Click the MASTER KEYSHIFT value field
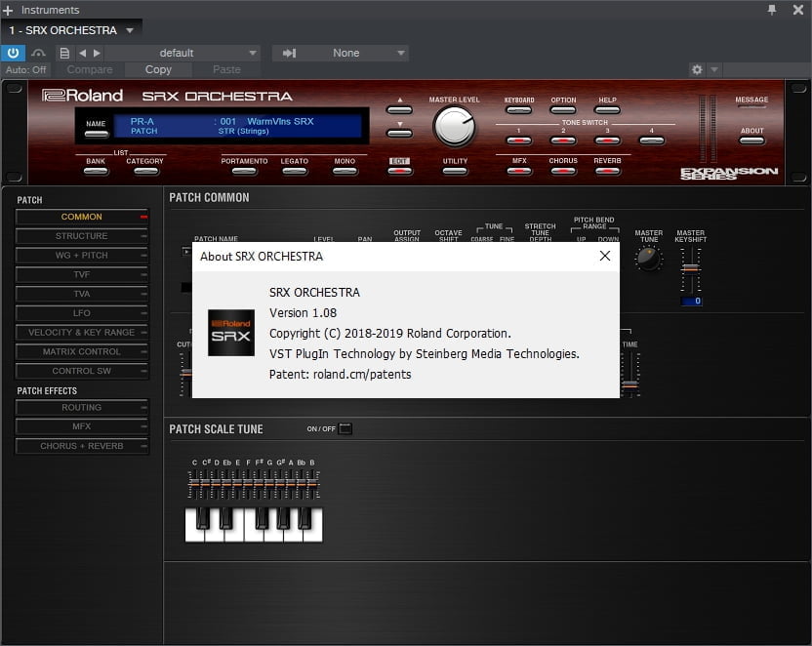The image size is (812, 646). 691,301
